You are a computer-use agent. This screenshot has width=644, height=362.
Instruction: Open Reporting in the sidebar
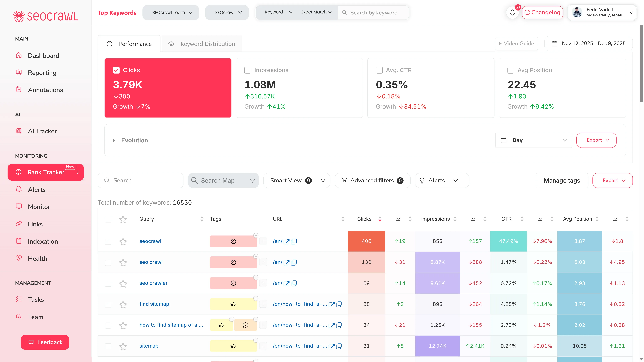click(x=42, y=73)
